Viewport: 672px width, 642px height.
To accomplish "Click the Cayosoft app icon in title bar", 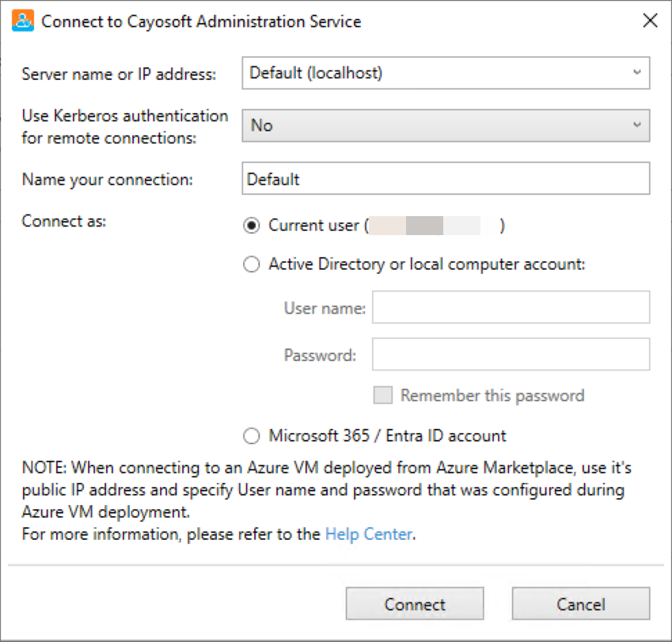I will click(x=23, y=21).
